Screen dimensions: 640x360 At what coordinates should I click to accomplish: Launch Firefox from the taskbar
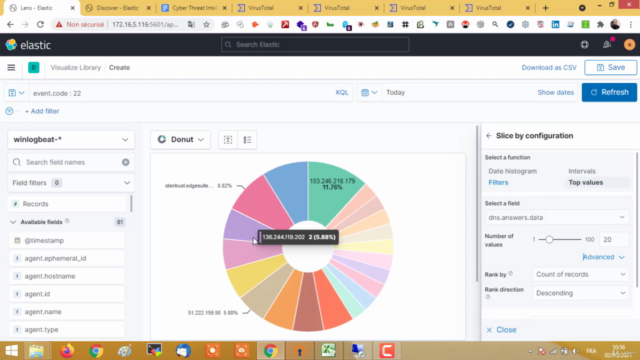67,351
